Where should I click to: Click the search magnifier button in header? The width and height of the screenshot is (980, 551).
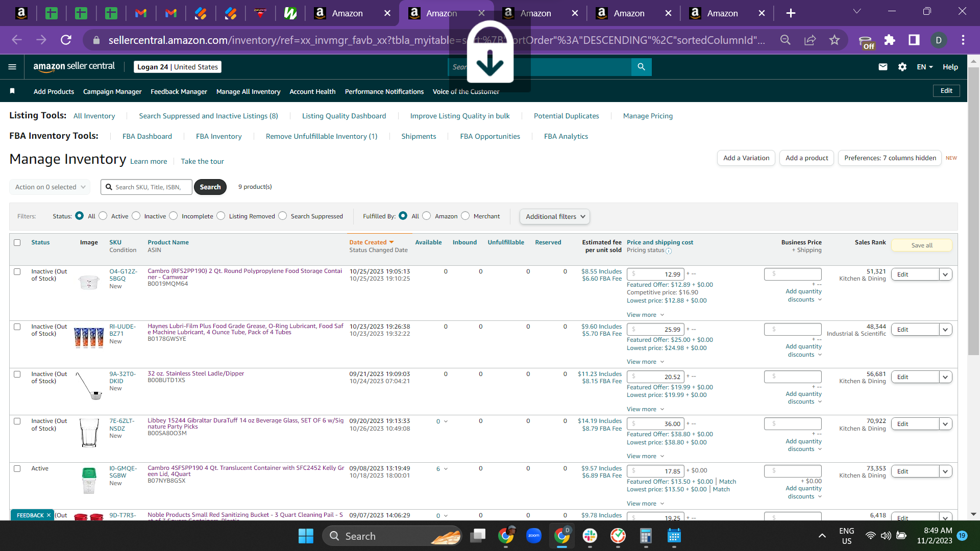pyautogui.click(x=641, y=67)
